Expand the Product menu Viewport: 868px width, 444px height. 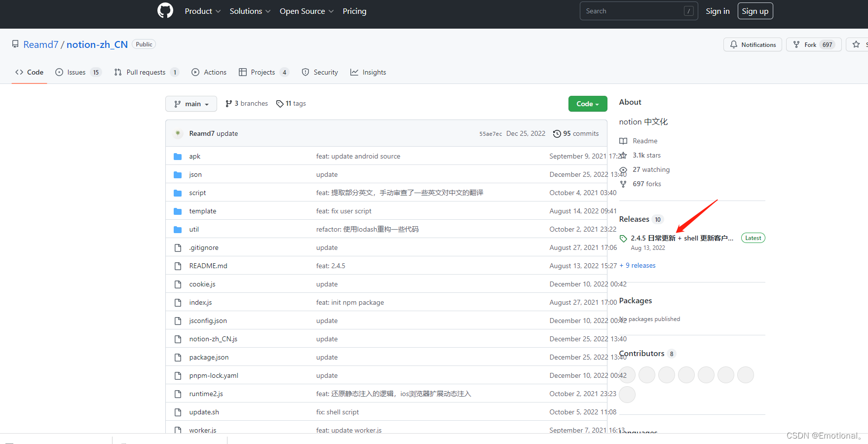203,11
